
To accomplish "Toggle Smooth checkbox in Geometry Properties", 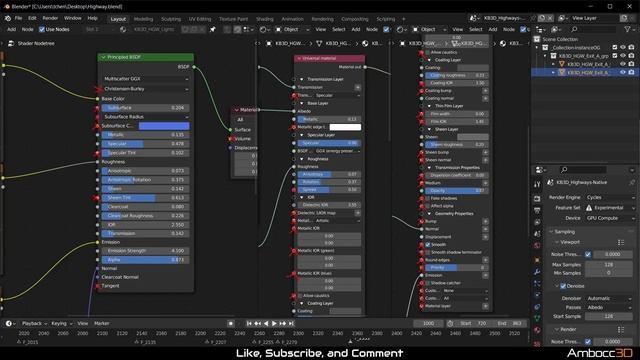I will pos(428,244).
